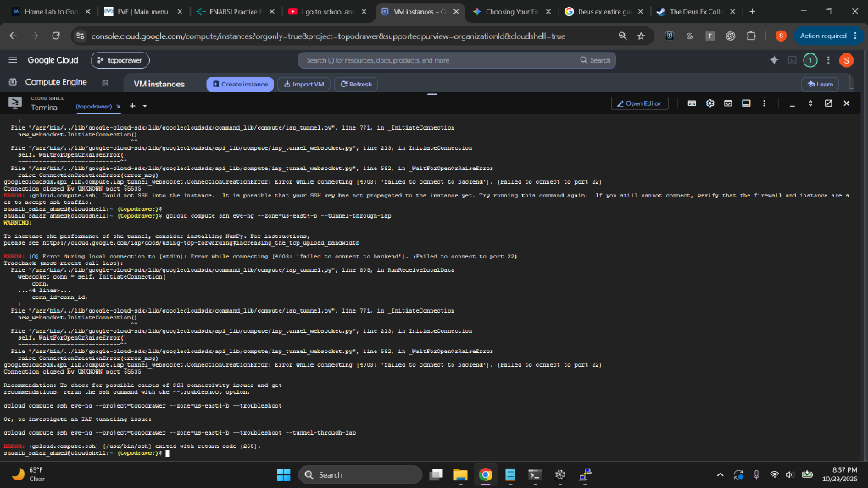The height and width of the screenshot is (488, 868).
Task: Switch to EVE | Main menu browser tab
Action: pos(143,12)
